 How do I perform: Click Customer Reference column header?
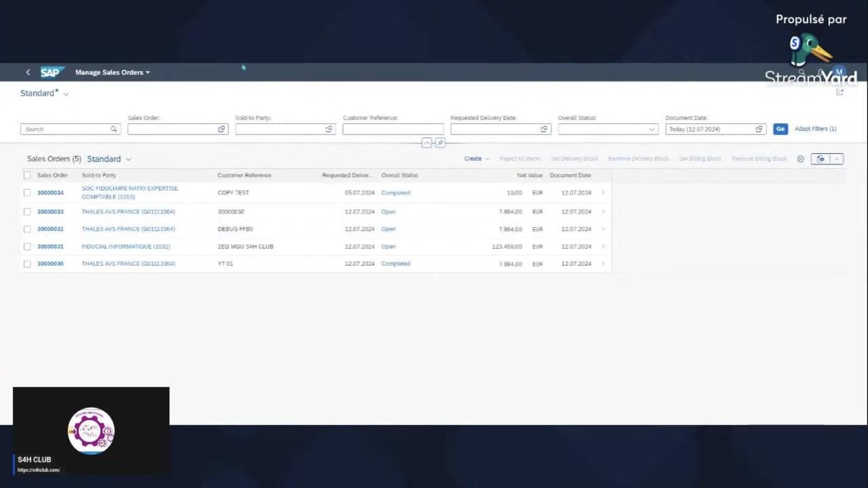244,176
